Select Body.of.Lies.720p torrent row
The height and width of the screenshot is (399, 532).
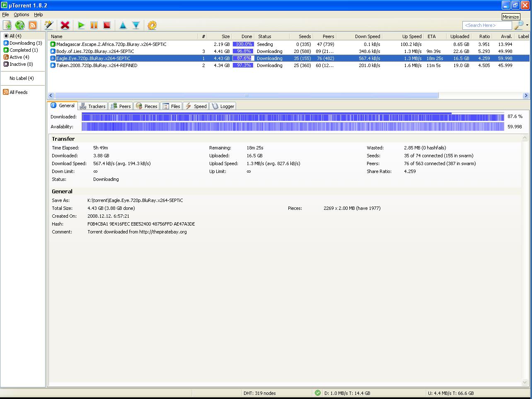click(x=289, y=51)
